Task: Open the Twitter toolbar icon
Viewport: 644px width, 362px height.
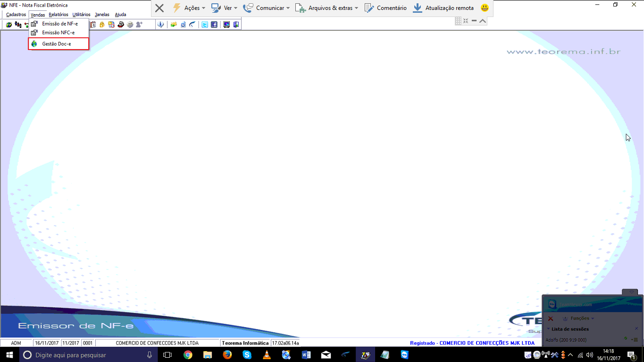Action: (205, 25)
